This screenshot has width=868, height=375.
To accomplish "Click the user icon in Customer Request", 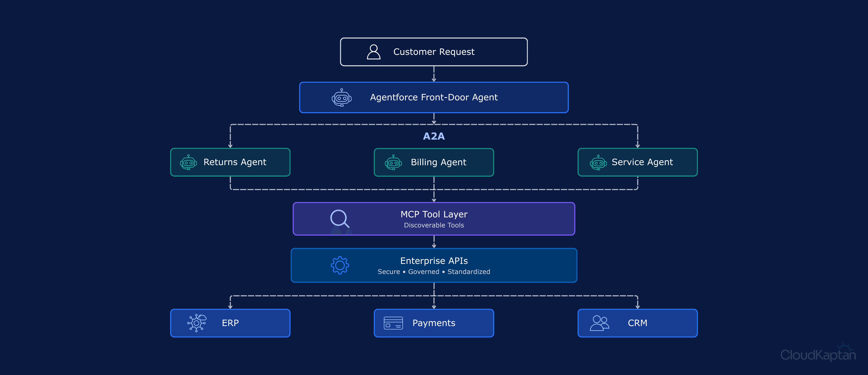I will pos(373,52).
